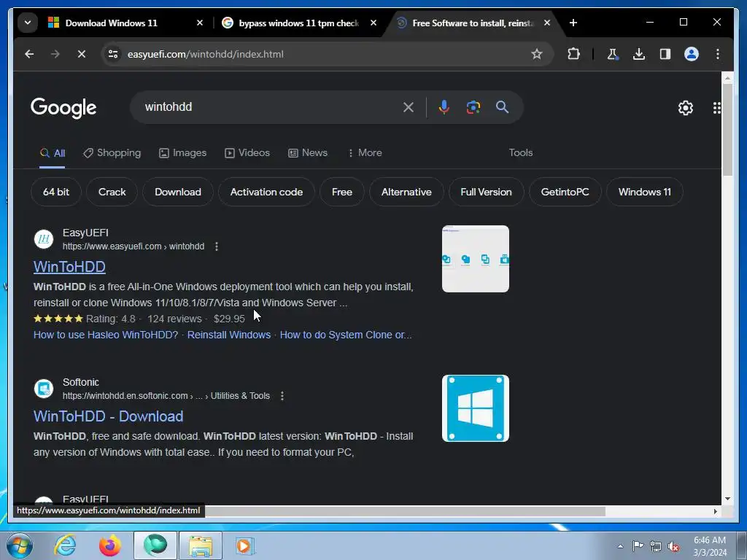Close the bypass windows 11 tpm tab
Screen dimensions: 747x560
click(x=373, y=23)
